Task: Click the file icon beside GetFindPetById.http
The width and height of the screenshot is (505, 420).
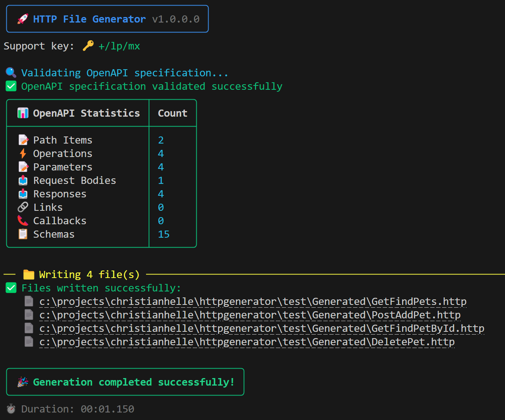Action: click(x=29, y=328)
